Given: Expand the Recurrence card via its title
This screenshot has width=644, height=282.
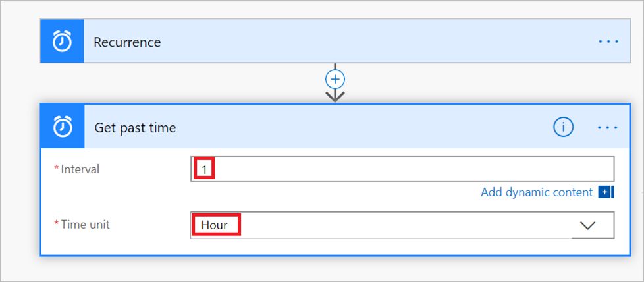Looking at the screenshot, I should click(127, 42).
